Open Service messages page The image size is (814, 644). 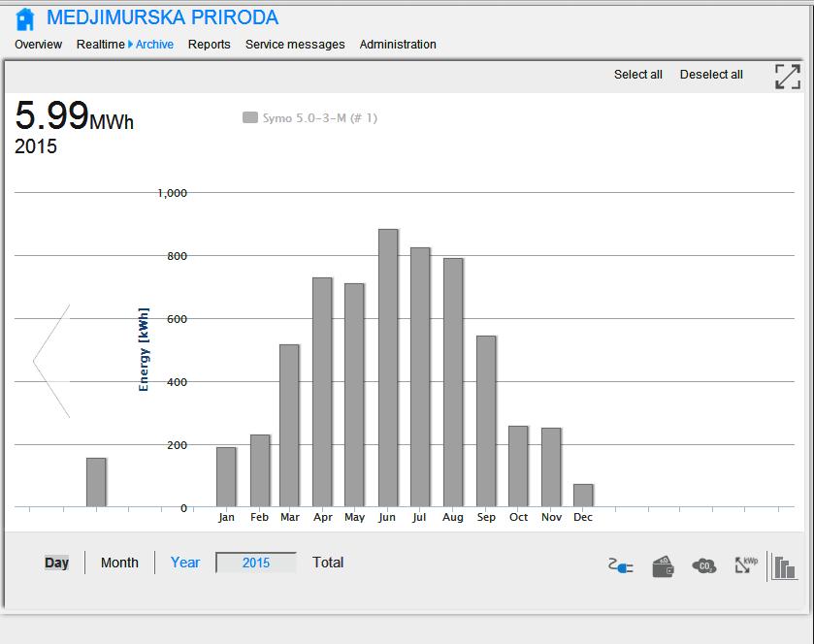[x=295, y=45]
